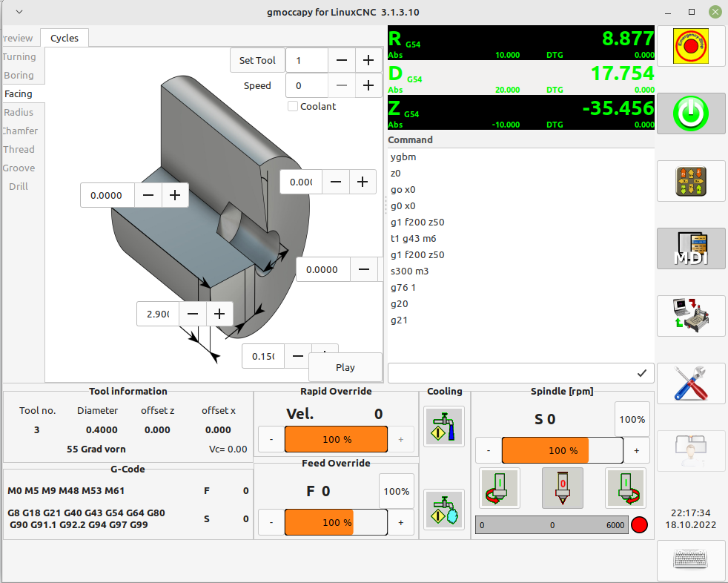Switch to the Preview tab
The width and height of the screenshot is (728, 583).
[x=18, y=38]
